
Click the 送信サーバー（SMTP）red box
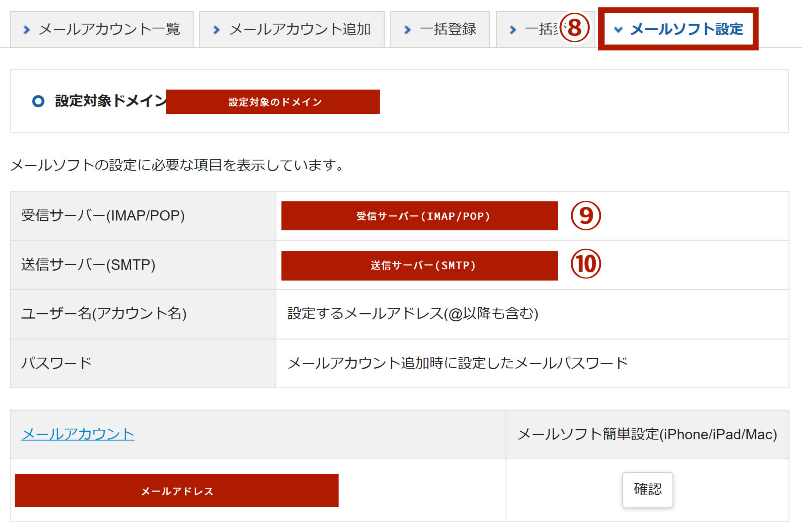420,265
